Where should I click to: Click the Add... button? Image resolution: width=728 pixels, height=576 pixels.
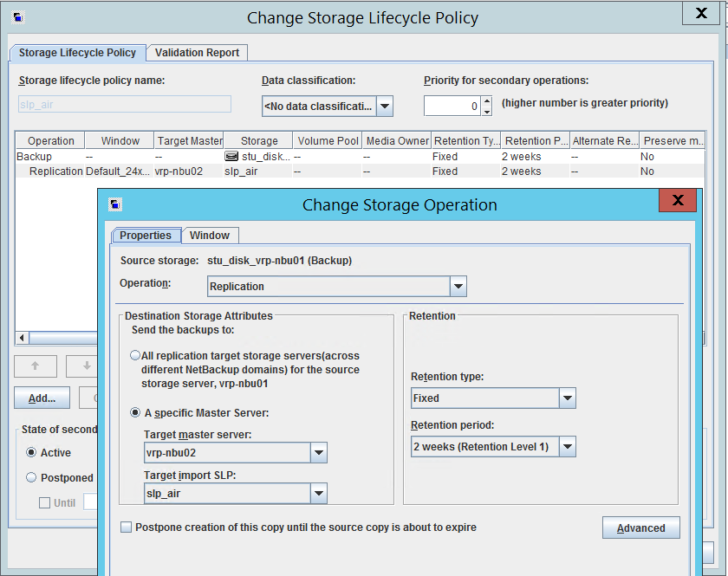click(x=42, y=398)
